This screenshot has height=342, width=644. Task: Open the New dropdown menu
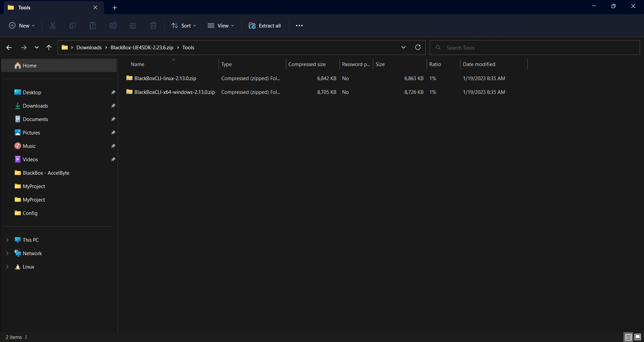point(22,25)
